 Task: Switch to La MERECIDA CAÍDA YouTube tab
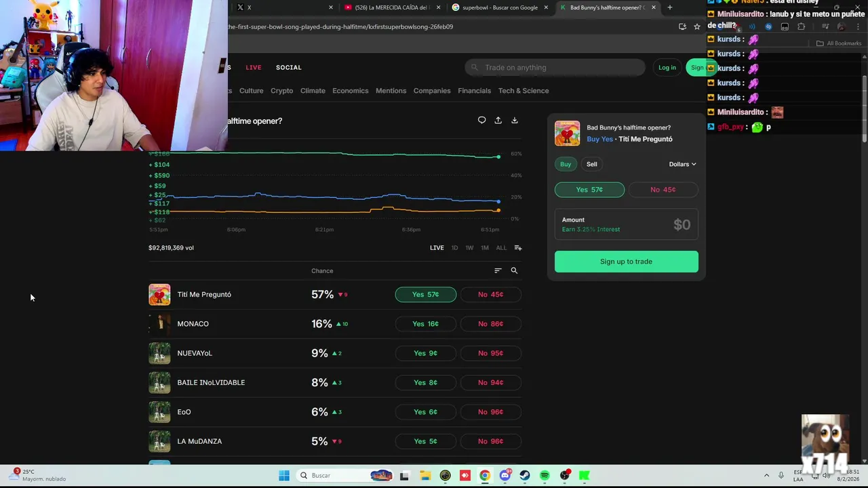(x=391, y=7)
